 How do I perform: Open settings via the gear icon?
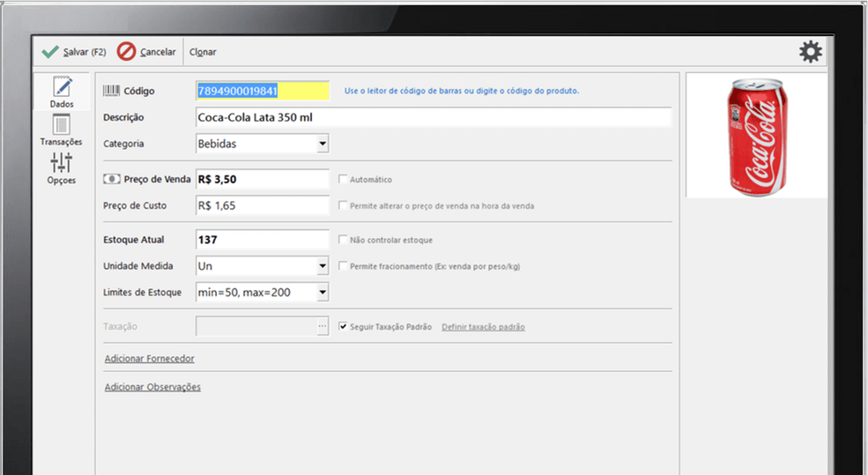(811, 51)
